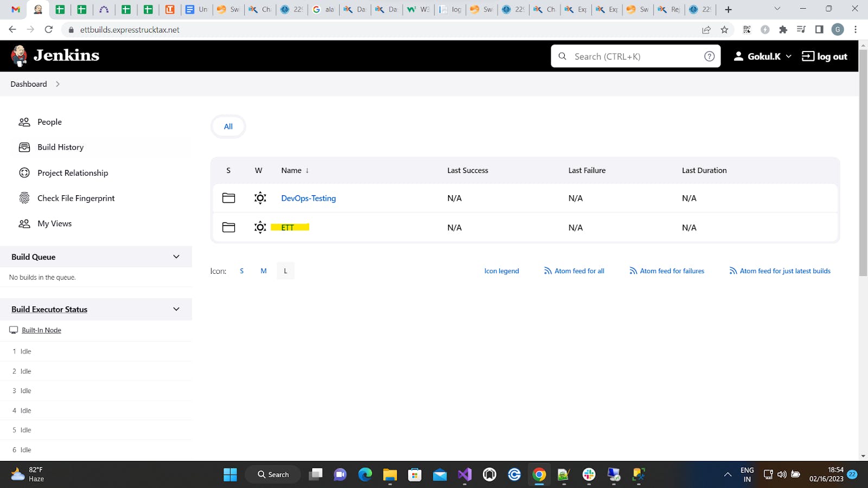Sort by the W weather column header
868x488 pixels.
pos(259,170)
